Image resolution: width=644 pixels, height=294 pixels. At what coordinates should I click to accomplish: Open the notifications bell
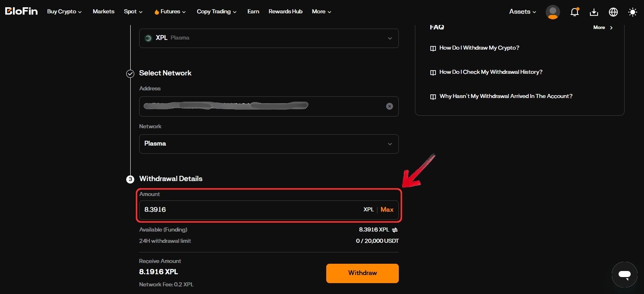click(575, 12)
